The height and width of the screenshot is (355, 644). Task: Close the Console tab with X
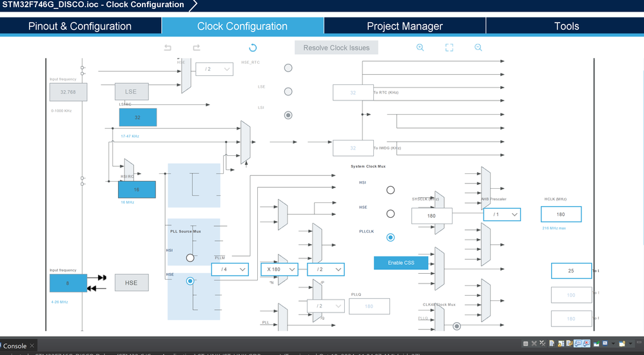32,345
